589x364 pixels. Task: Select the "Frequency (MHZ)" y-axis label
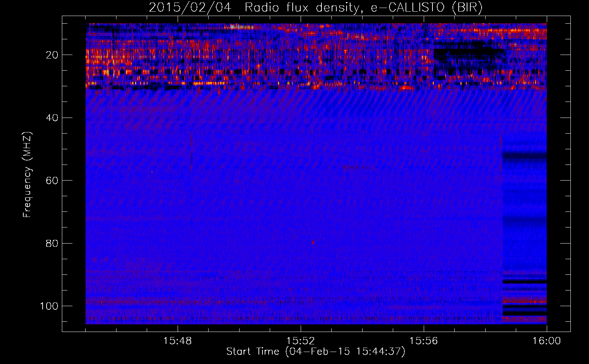click(x=27, y=175)
